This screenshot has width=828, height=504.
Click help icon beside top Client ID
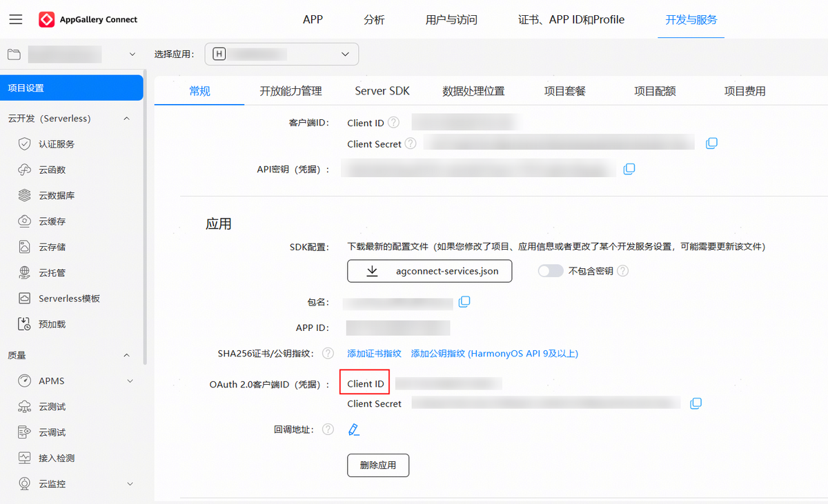(x=393, y=123)
